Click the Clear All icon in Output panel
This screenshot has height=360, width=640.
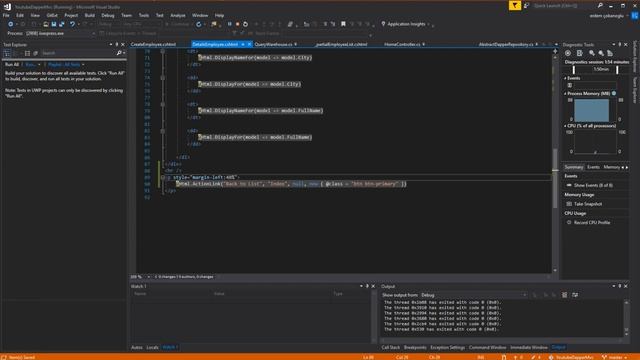pyautogui.click(x=564, y=295)
